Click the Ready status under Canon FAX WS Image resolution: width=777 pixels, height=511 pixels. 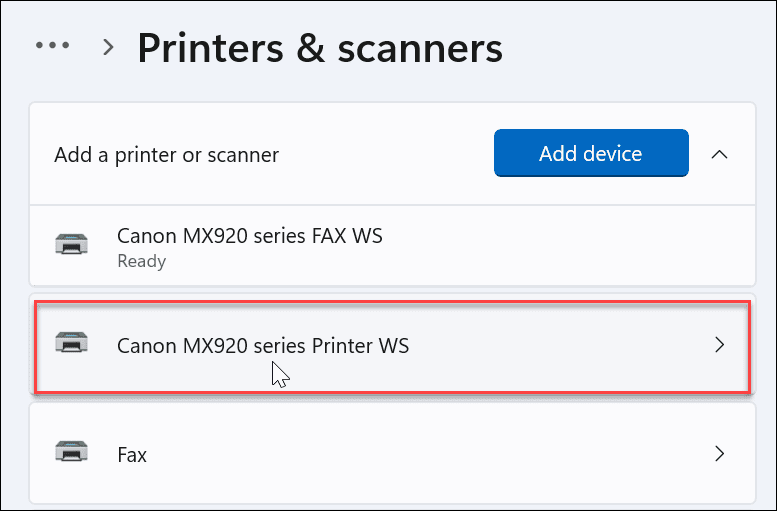coord(141,261)
